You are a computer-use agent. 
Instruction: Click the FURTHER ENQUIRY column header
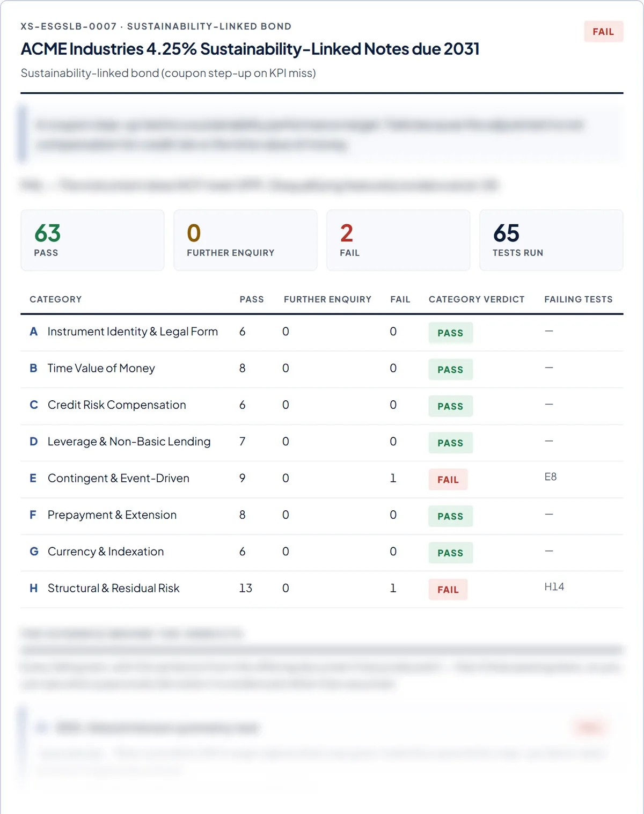tap(327, 299)
